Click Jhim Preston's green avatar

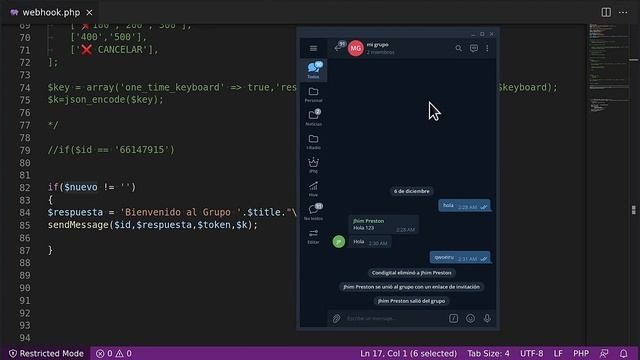[x=338, y=241]
